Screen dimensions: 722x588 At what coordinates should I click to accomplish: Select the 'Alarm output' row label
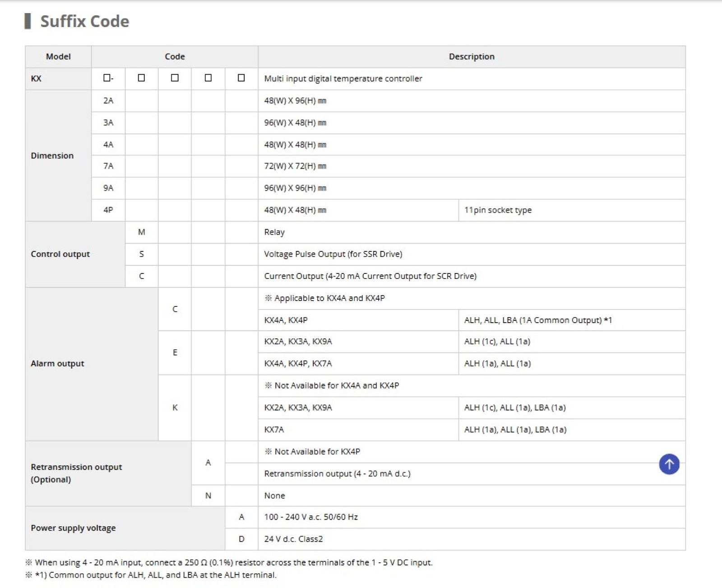(92, 364)
